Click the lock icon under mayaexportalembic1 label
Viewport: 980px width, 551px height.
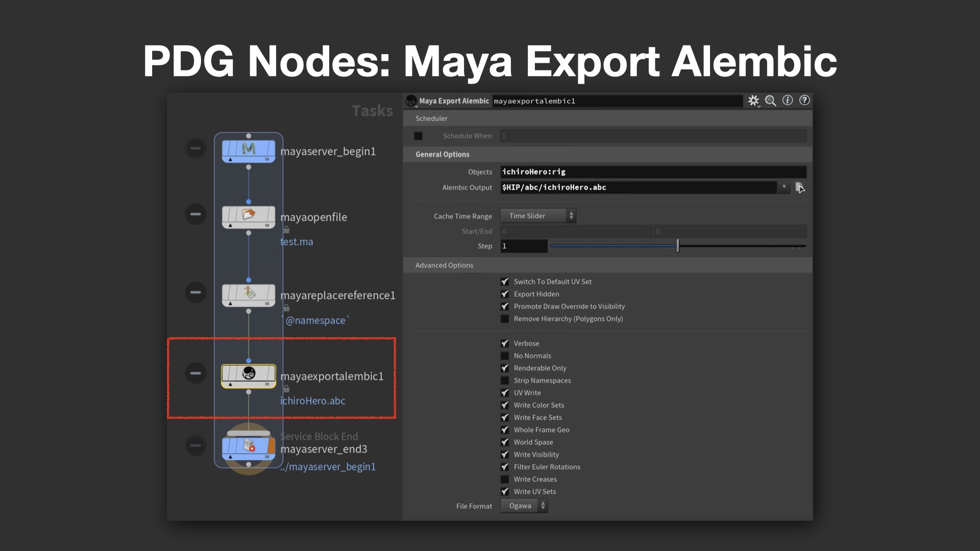(x=286, y=389)
